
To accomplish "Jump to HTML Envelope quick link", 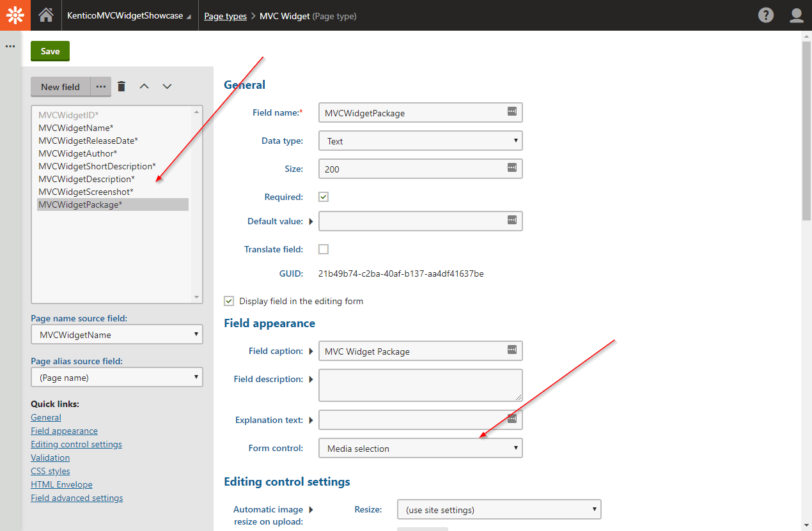I will 61,484.
